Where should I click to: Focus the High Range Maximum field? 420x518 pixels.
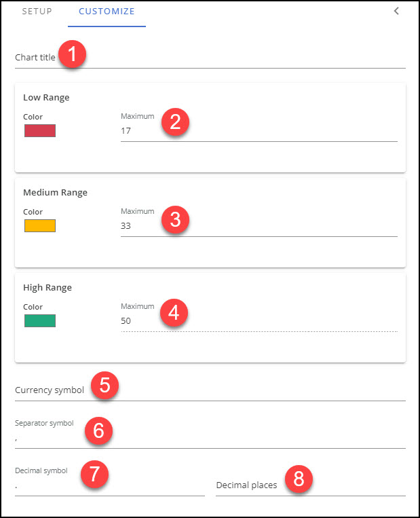[258, 321]
